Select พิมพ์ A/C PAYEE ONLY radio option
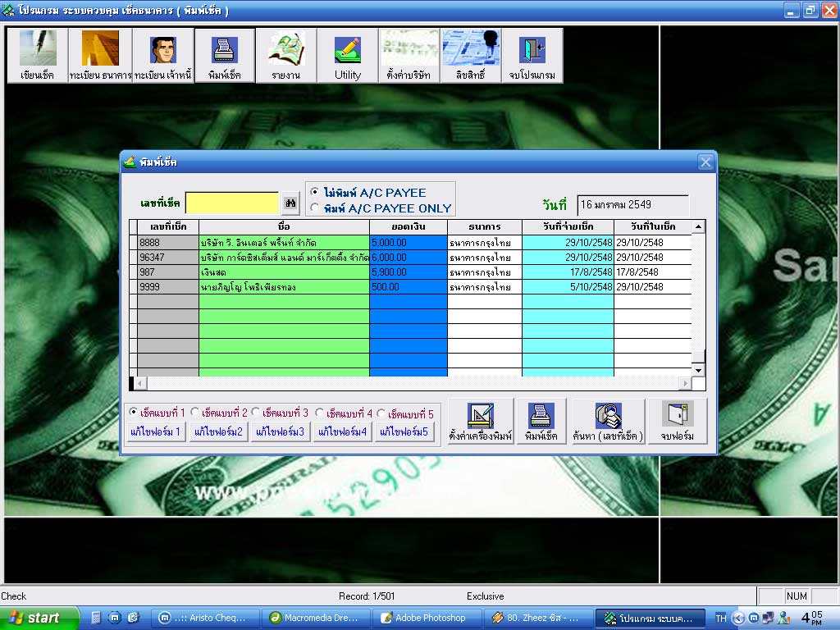Viewport: 840px width, 630px height. coord(315,208)
